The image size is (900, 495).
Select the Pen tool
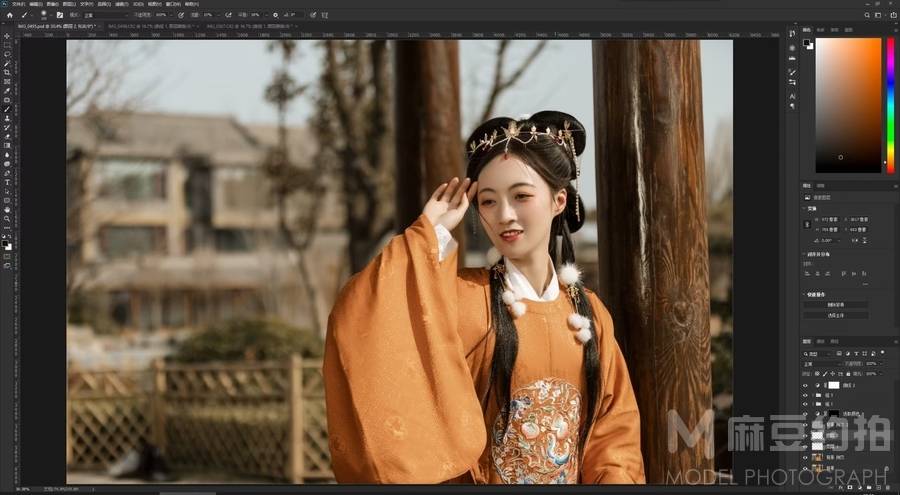(7, 173)
